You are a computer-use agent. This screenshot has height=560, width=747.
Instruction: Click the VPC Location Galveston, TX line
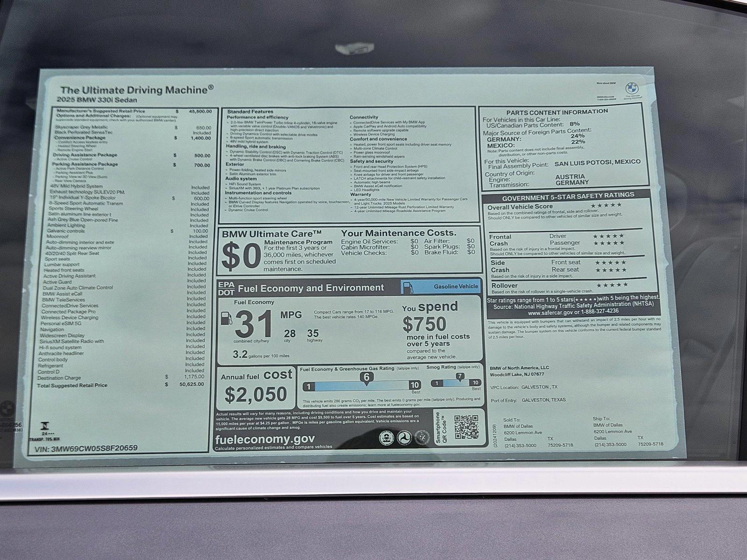click(524, 387)
